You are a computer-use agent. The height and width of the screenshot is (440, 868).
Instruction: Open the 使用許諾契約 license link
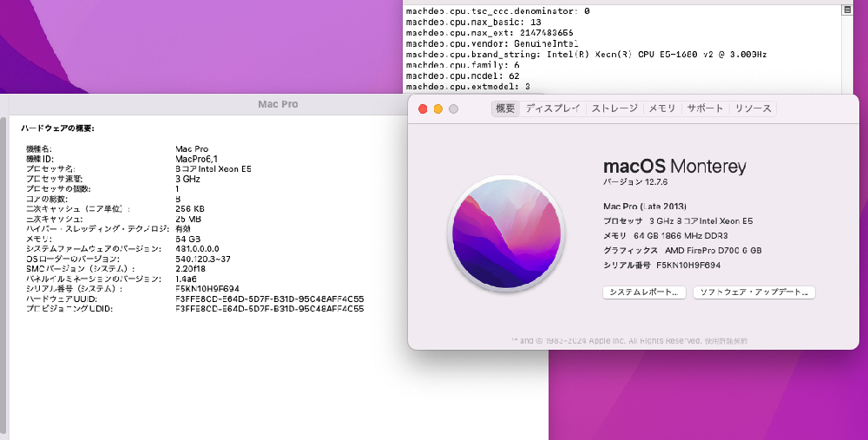click(726, 341)
